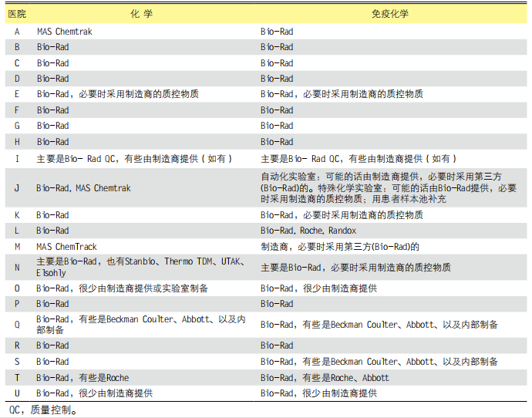Viewport: 532px width, 418px height.
Task: Click row K 免疫化学 cell with 必要时采用制造商的质控物质
Action: click(x=342, y=215)
